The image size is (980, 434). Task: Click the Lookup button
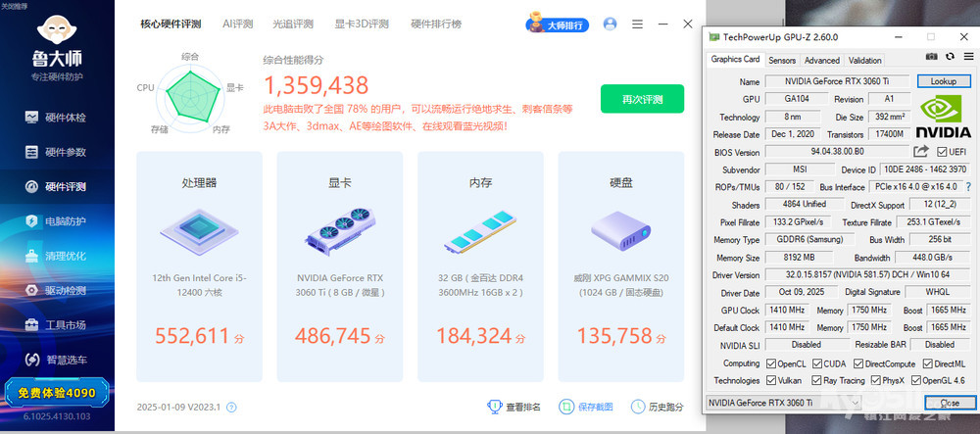[943, 82]
